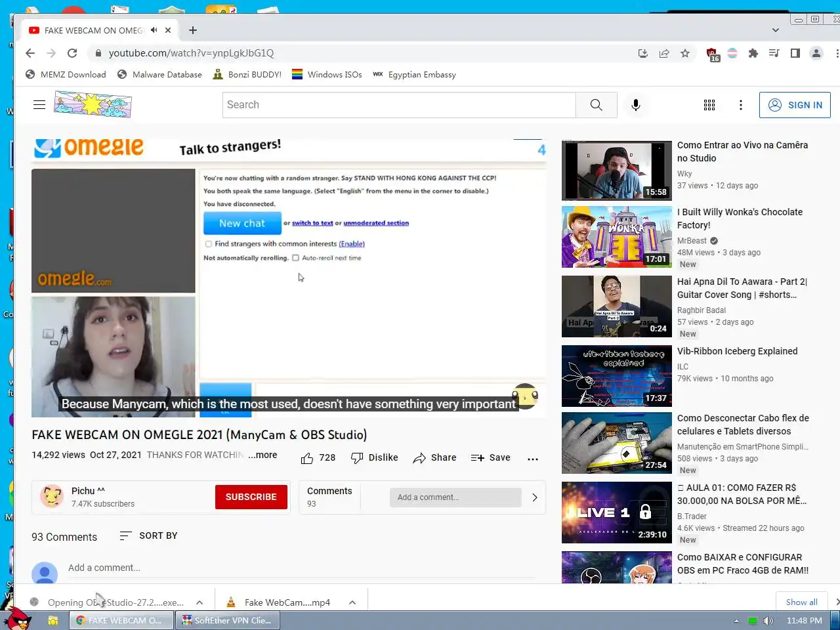
Task: Mute the tab audio speaker icon
Action: (154, 30)
